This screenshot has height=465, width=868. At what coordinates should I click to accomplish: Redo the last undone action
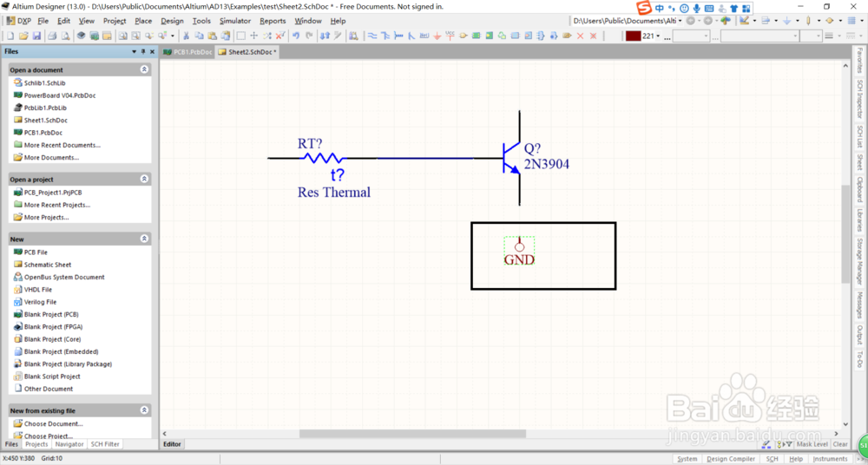click(x=309, y=36)
